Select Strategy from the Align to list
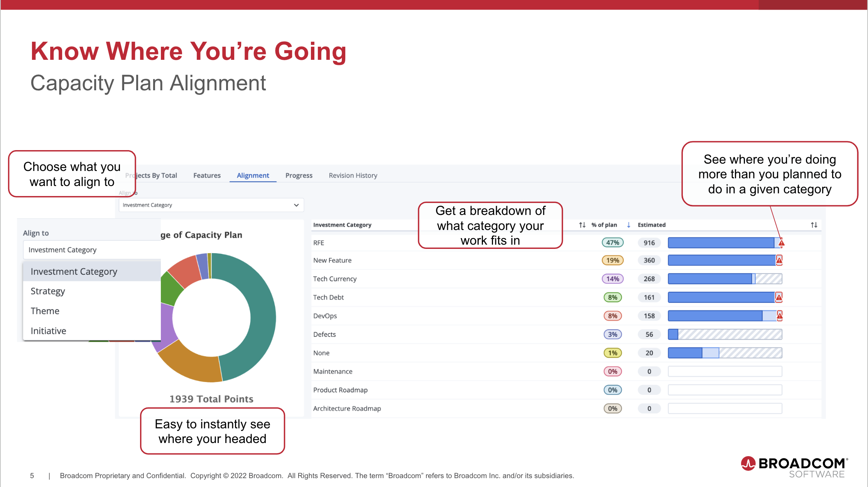The height and width of the screenshot is (487, 868). 92,291
